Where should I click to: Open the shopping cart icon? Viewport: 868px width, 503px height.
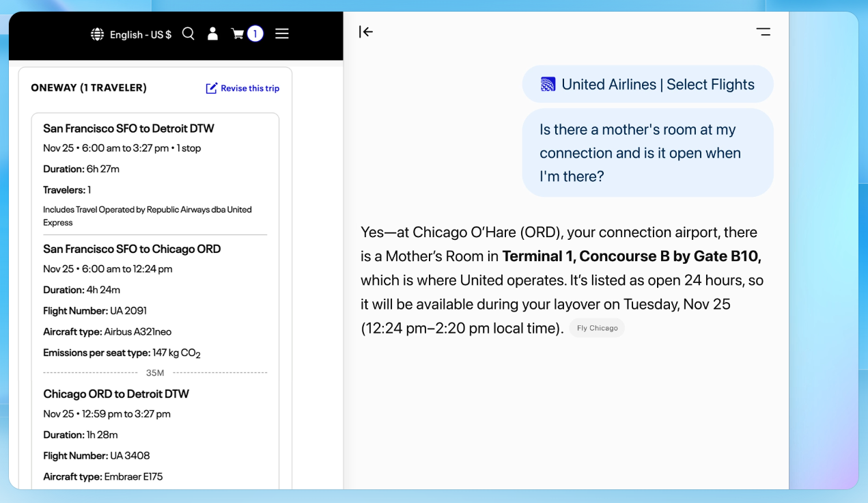point(238,33)
